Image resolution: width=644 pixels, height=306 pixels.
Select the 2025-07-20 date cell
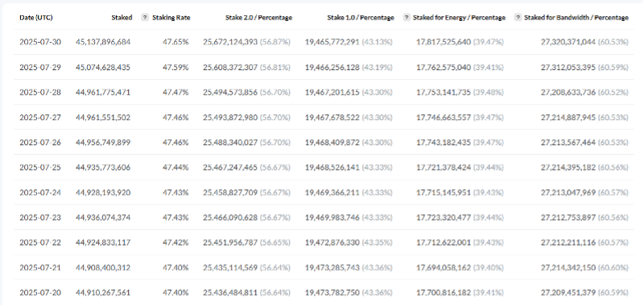pyautogui.click(x=40, y=292)
